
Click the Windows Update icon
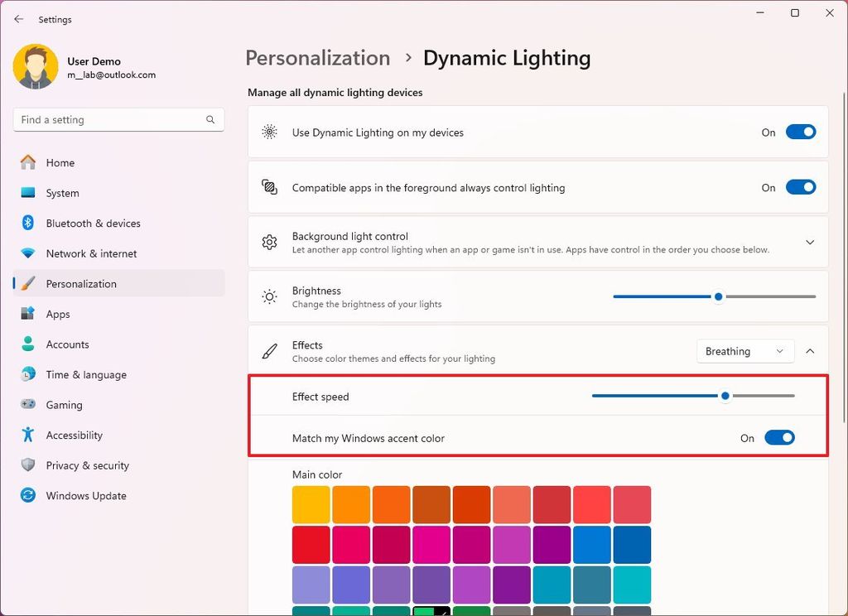click(28, 495)
